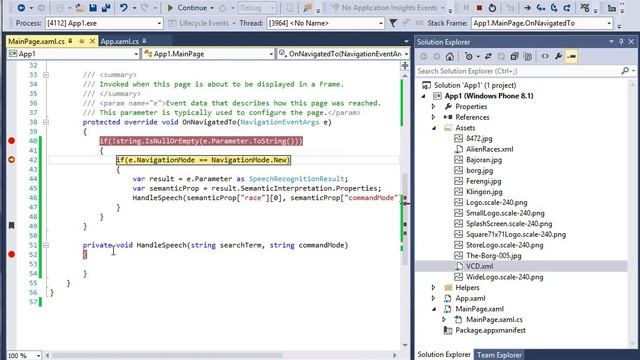Switch to the Team Explorer tab
Viewport: 640px width, 360px height.
499,355
